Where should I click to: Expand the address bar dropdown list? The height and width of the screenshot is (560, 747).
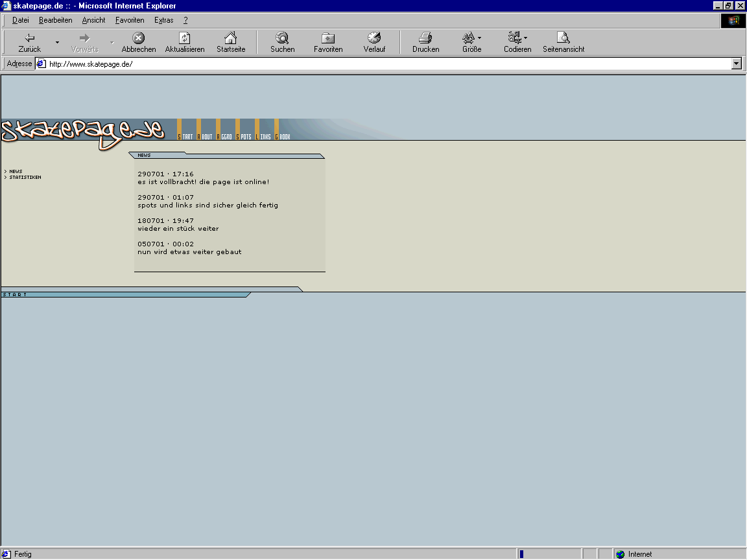tap(736, 64)
